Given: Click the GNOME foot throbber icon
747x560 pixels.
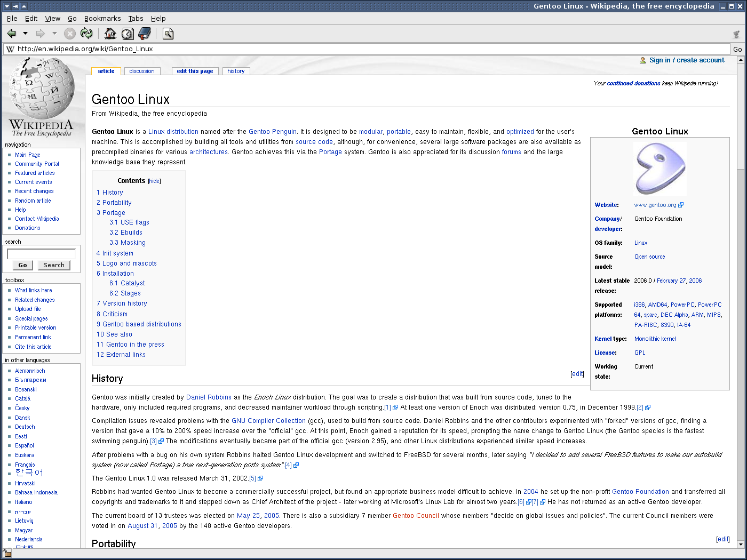Looking at the screenshot, I should pyautogui.click(x=736, y=34).
